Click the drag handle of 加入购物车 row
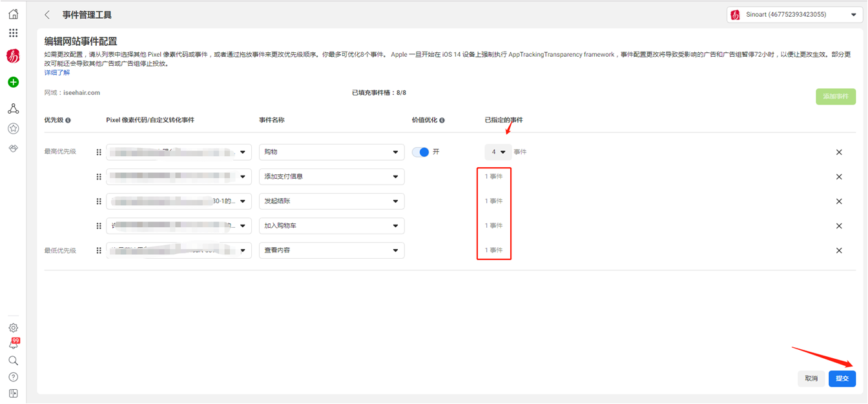Viewport: 868px width, 404px height. 99,226
